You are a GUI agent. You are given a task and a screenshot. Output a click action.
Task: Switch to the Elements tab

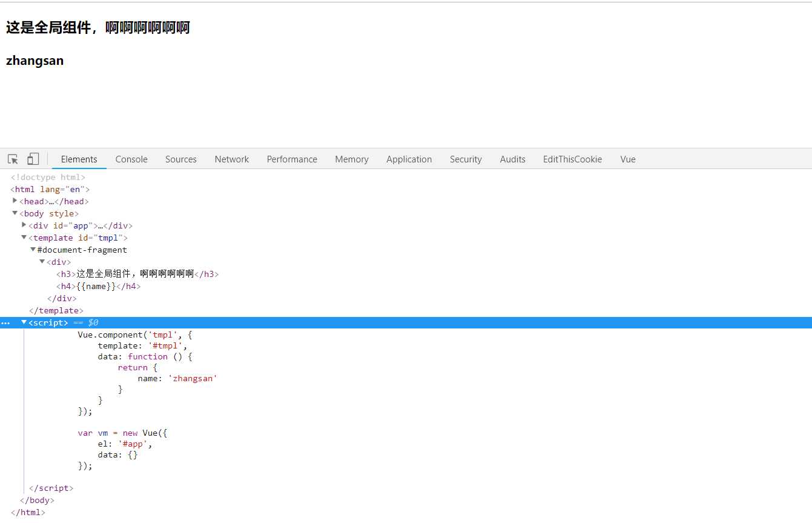[x=79, y=159]
